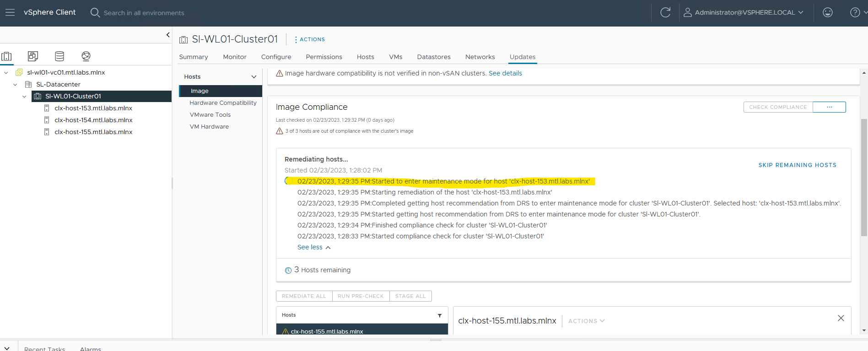Image resolution: width=868 pixels, height=351 pixels.
Task: Switch to VMs and Templates inventory view
Action: (x=33, y=56)
